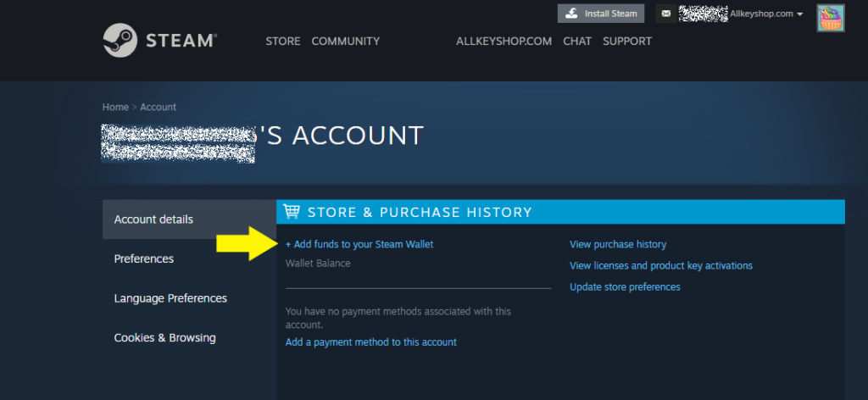Image resolution: width=868 pixels, height=400 pixels.
Task: Click the Home breadcrumb link
Action: 114,107
